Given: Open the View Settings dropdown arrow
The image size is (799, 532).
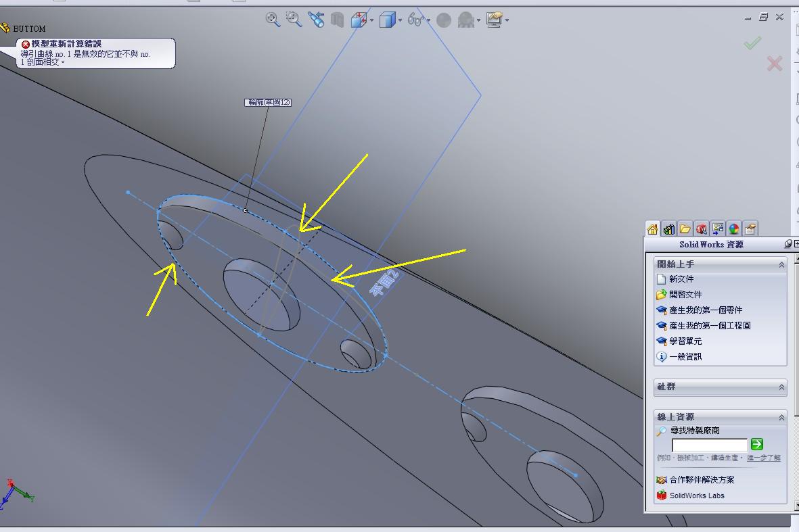Looking at the screenshot, I should (507, 20).
